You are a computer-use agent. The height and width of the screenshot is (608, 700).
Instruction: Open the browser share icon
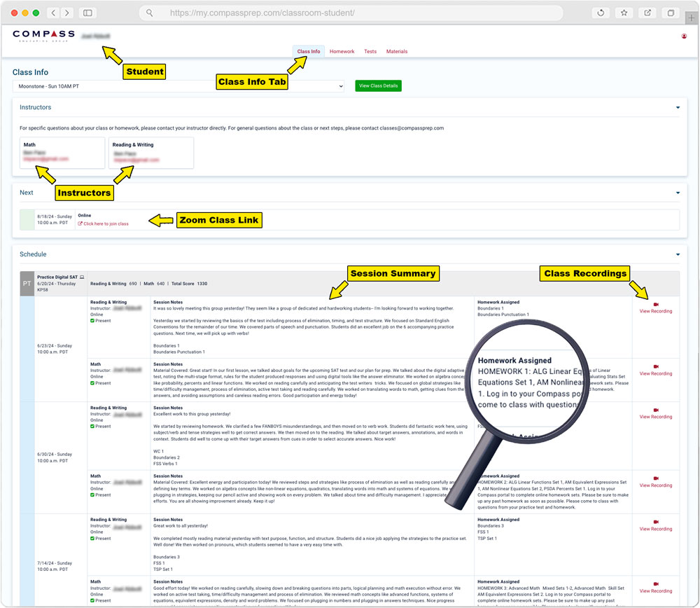coord(647,13)
